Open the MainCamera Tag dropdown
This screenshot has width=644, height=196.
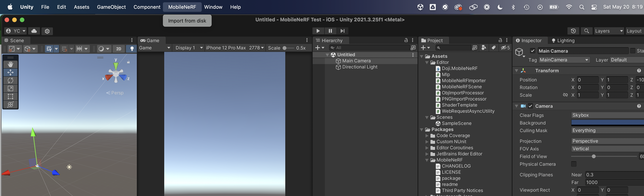click(564, 60)
